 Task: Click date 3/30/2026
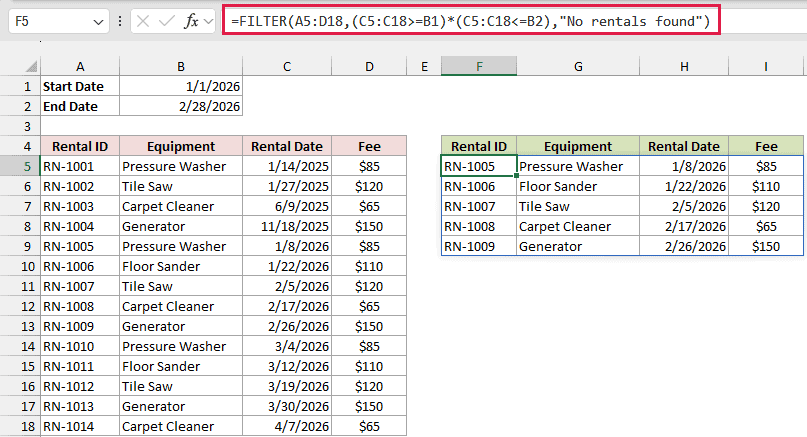pos(287,407)
